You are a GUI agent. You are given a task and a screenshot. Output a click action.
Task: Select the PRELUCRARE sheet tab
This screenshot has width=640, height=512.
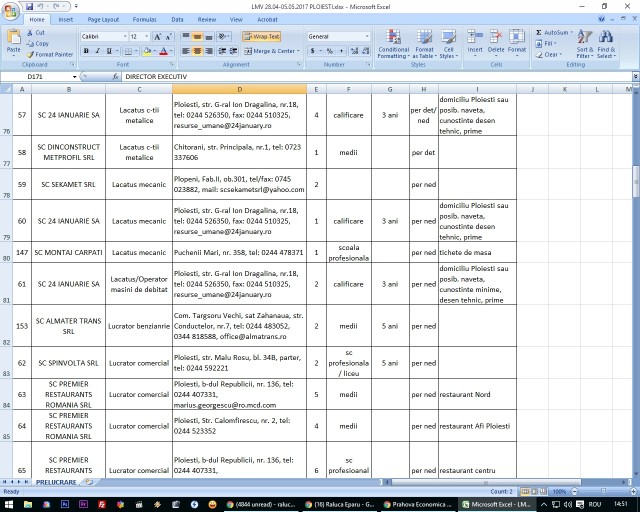tap(56, 483)
